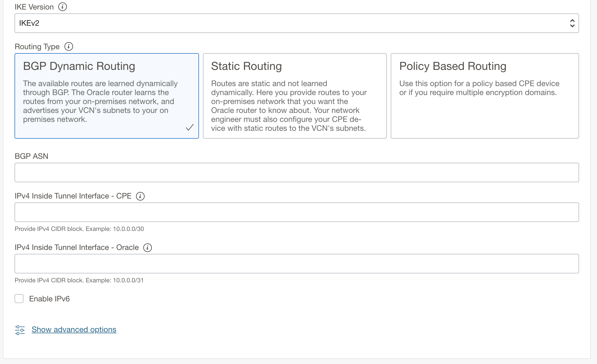Click the up-down chevron on IKE Version selector
Viewport: 597px width, 364px height.
[572, 23]
